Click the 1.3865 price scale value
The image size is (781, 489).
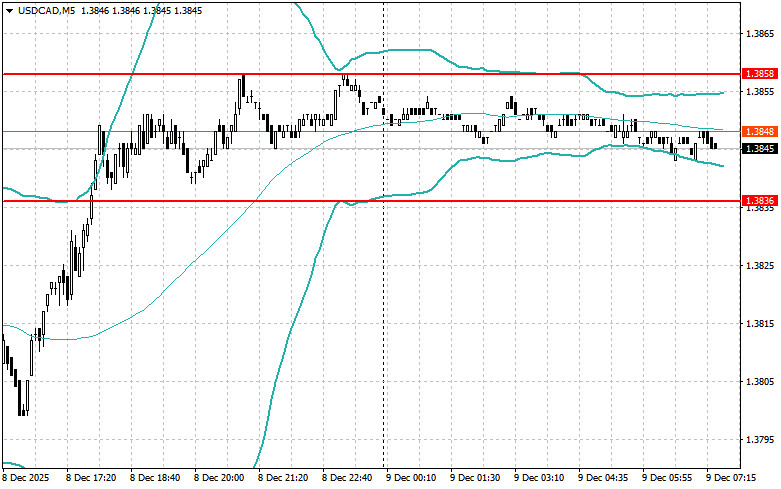[760, 34]
